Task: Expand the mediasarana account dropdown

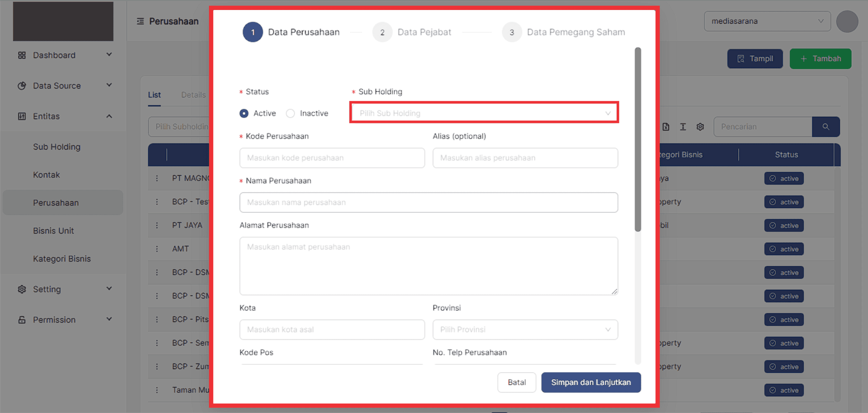Action: tap(767, 21)
